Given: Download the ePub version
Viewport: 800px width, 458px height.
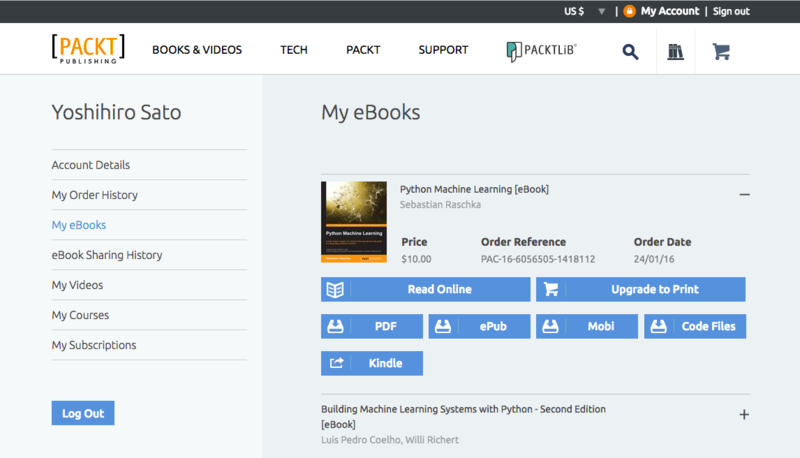Looking at the screenshot, I should pos(480,326).
